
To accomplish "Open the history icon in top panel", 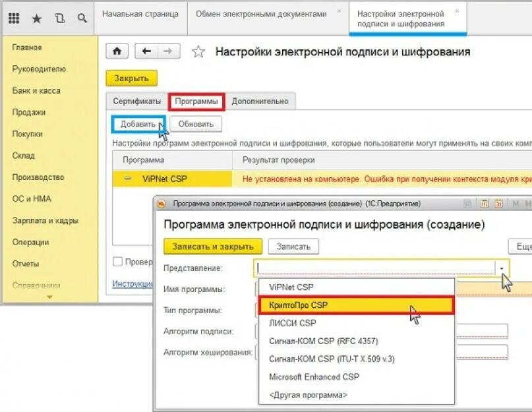I will click(x=60, y=18).
